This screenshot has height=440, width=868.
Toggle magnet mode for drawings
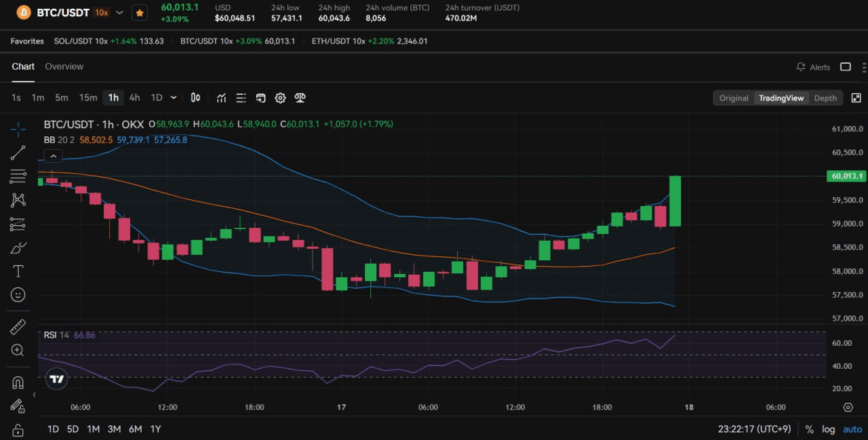18,382
